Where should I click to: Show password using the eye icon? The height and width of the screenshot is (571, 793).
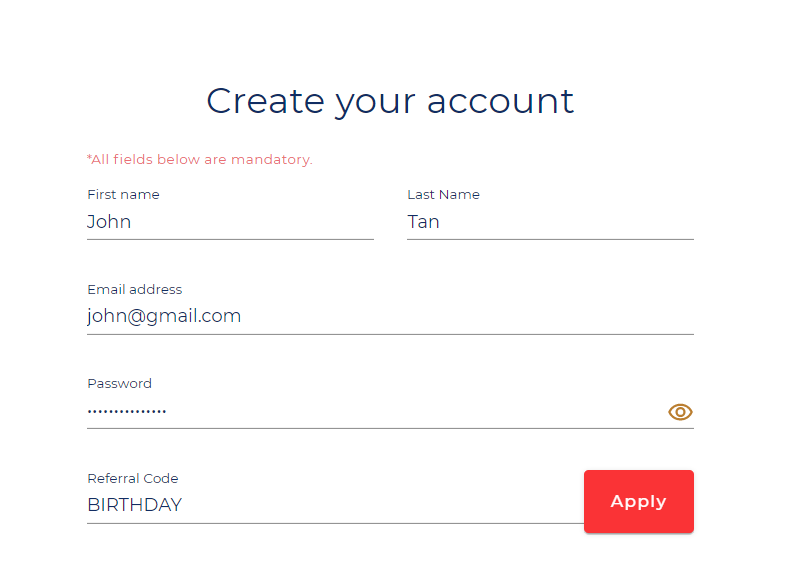tap(680, 412)
